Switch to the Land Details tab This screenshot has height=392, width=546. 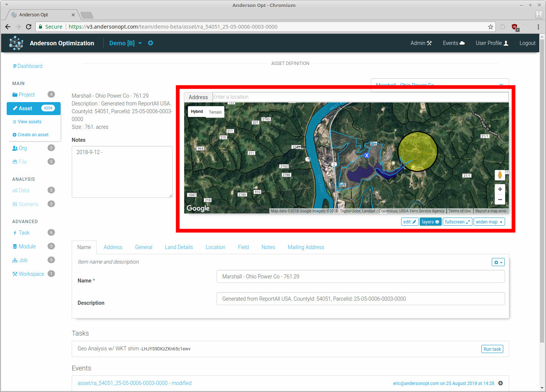pos(179,247)
